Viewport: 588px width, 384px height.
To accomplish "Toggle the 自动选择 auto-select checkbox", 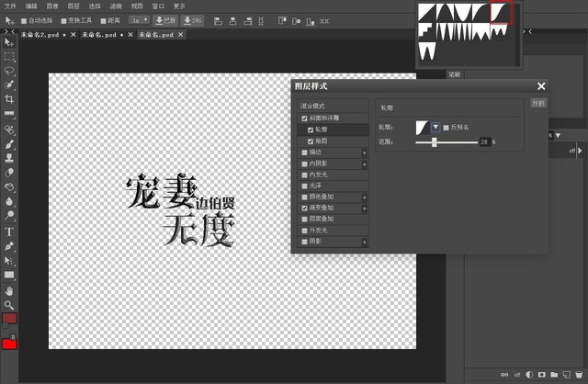I will coord(24,19).
